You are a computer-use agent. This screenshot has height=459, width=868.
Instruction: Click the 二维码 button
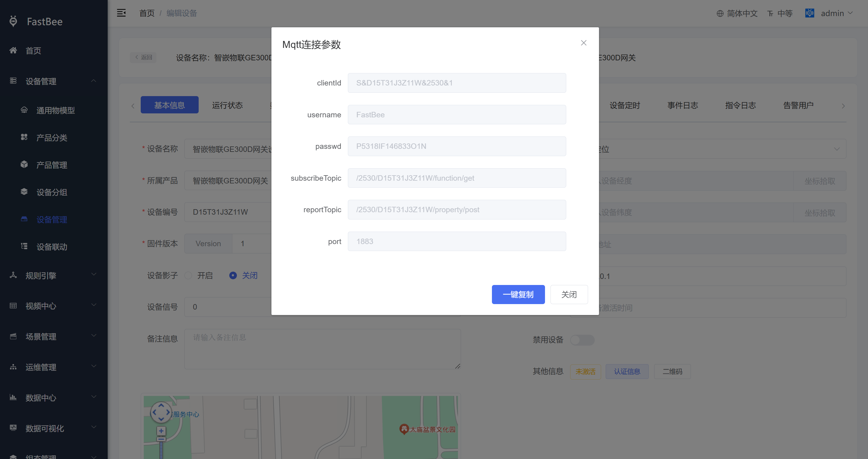pyautogui.click(x=673, y=371)
